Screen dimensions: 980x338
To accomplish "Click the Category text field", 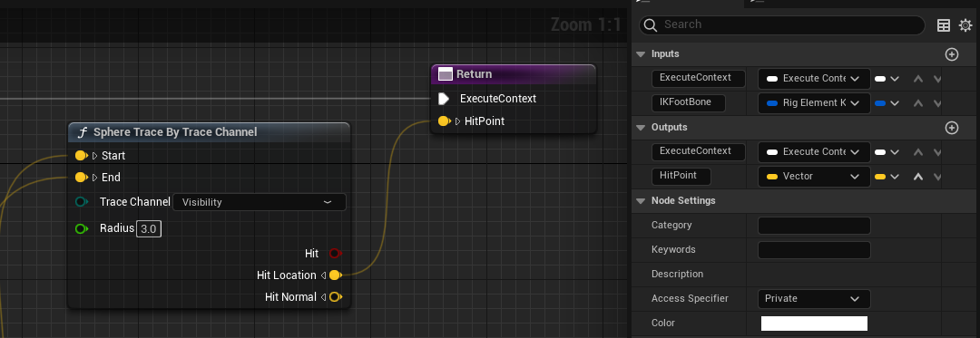I will pyautogui.click(x=814, y=226).
